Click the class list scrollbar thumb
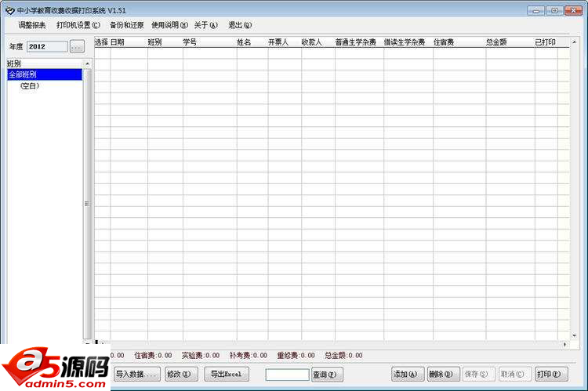The image size is (588, 391). point(87,204)
